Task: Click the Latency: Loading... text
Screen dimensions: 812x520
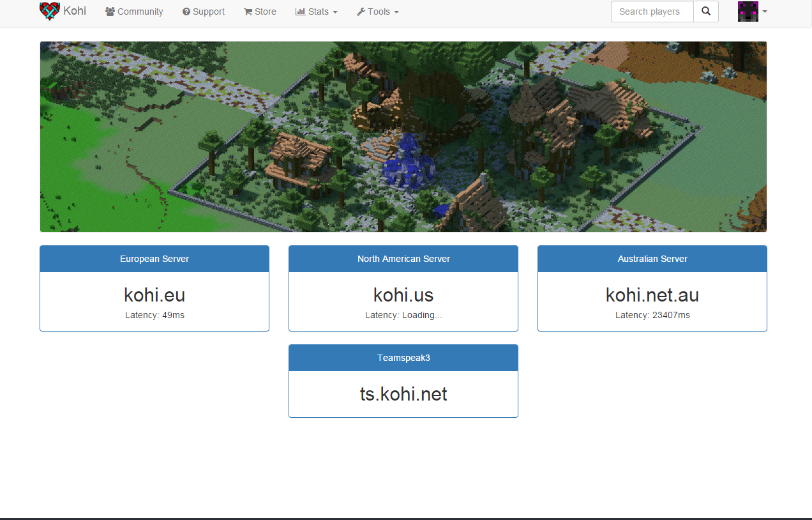Action: click(x=403, y=315)
